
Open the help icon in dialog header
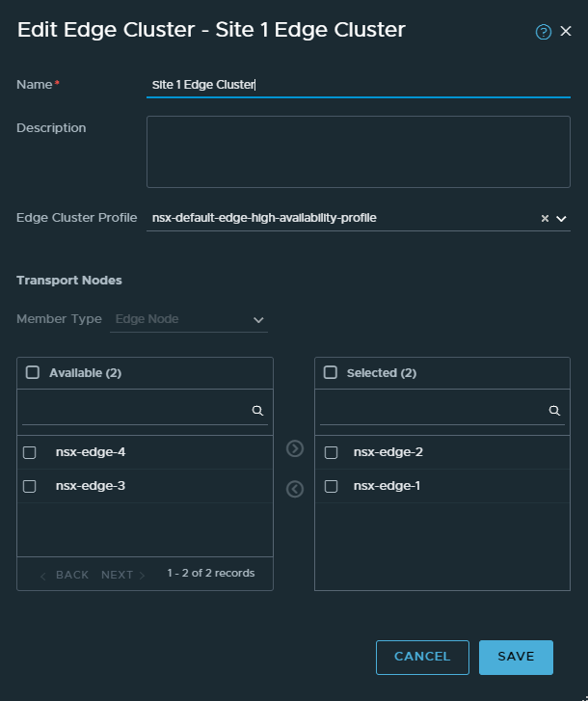[x=543, y=32]
